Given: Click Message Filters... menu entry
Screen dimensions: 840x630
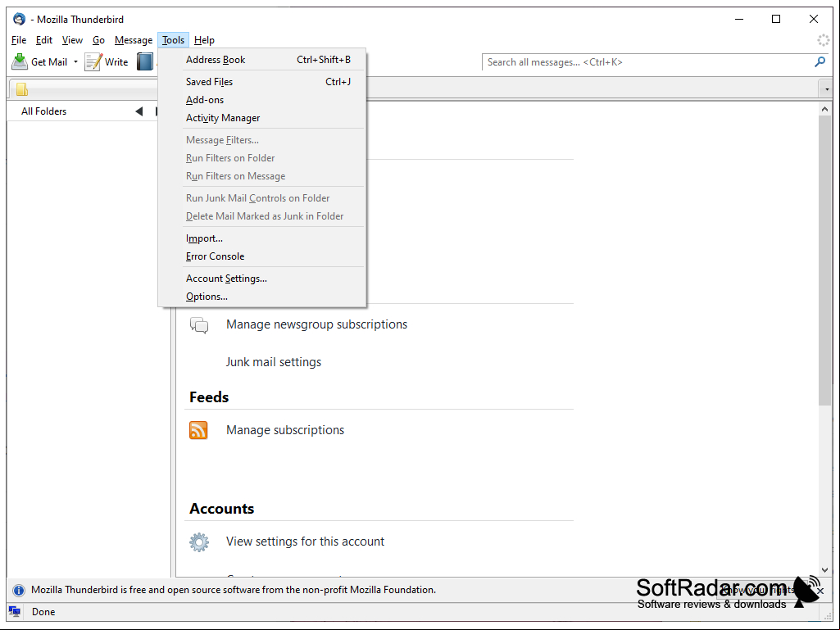Looking at the screenshot, I should tap(262, 140).
